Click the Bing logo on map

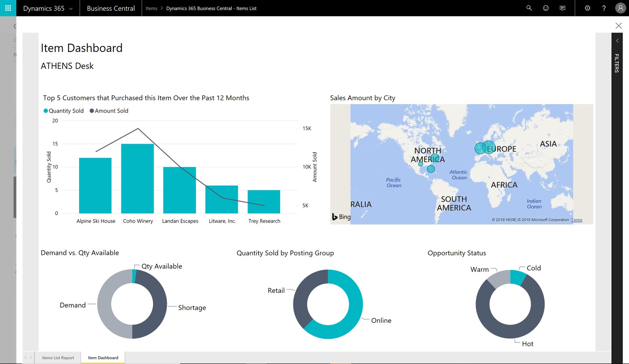341,217
